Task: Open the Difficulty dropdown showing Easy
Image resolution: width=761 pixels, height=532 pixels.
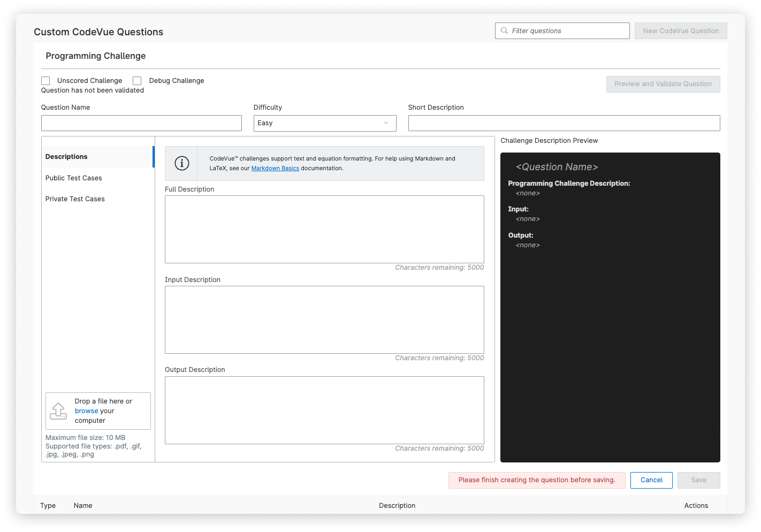Action: click(x=325, y=123)
